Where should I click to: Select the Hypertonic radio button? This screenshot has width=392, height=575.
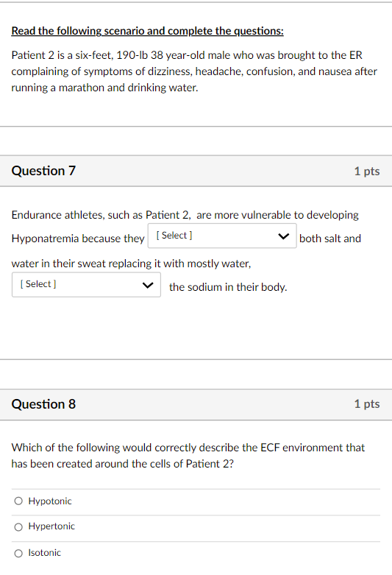pos(18,527)
